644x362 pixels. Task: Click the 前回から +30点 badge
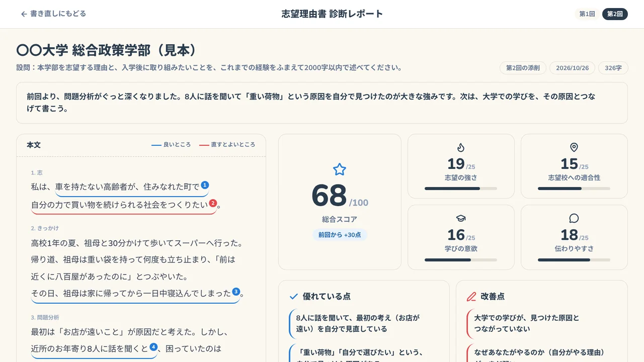tap(340, 235)
